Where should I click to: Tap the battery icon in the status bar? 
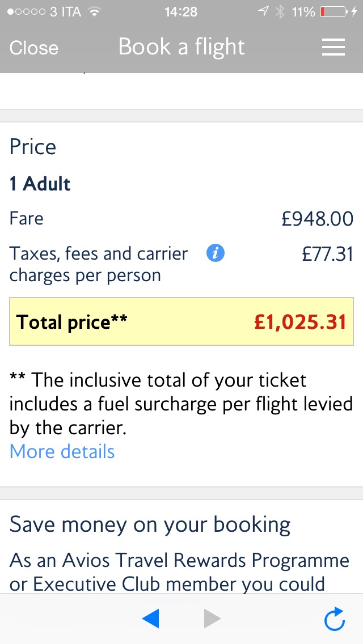coord(335,12)
